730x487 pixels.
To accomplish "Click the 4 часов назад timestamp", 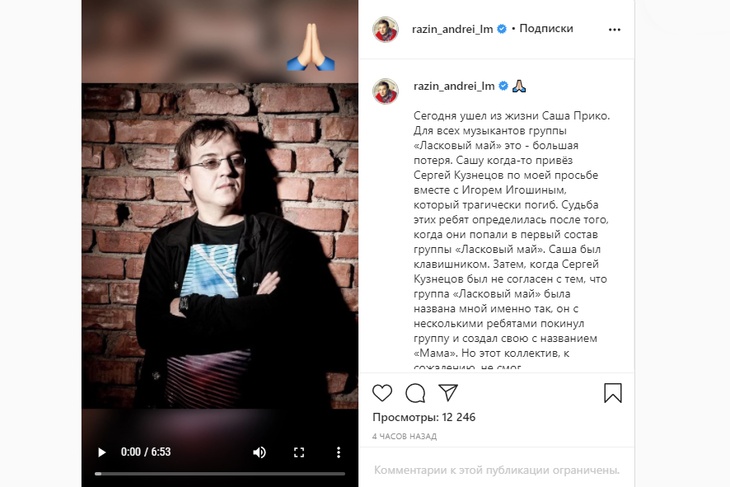I will click(x=405, y=436).
